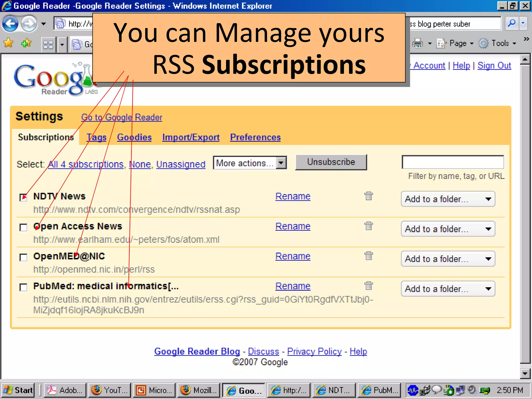The image size is (532, 399).
Task: Follow the 'Go to Google Reader' link
Action: pyautogui.click(x=122, y=117)
